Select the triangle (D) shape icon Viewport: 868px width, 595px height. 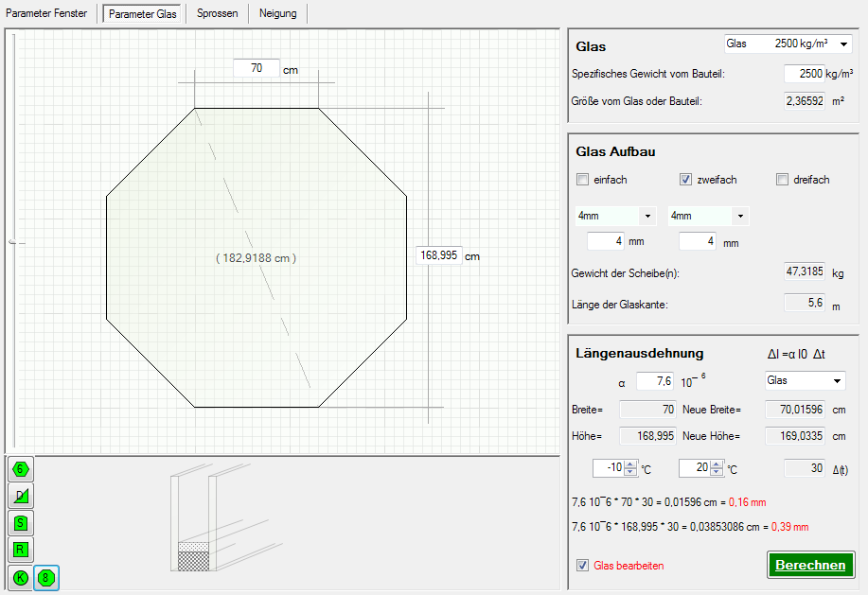tap(21, 496)
